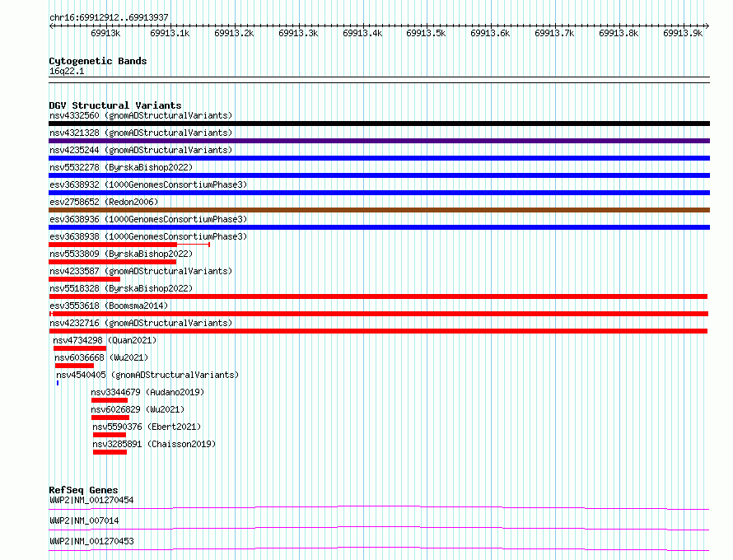This screenshot has width=733, height=560.
Task: Click the purple bar for nsv4321328
Action: pyautogui.click(x=379, y=141)
